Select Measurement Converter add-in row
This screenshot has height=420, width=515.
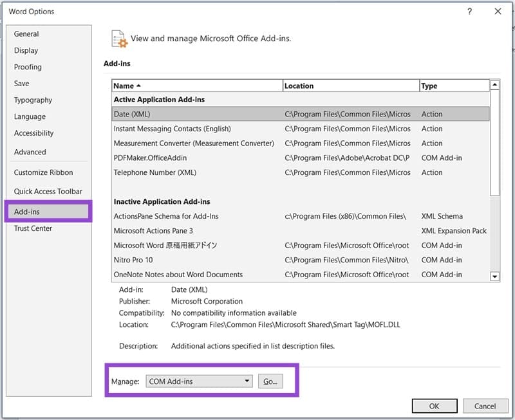(194, 143)
